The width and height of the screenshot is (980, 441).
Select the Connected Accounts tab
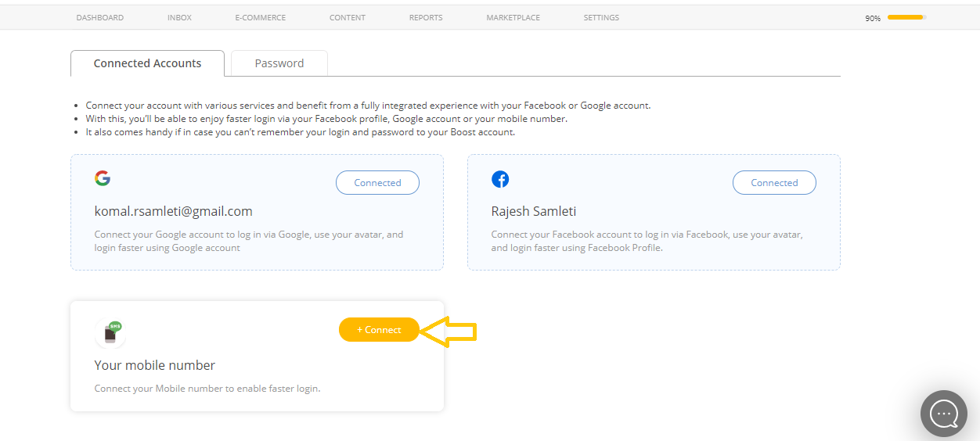(x=147, y=63)
